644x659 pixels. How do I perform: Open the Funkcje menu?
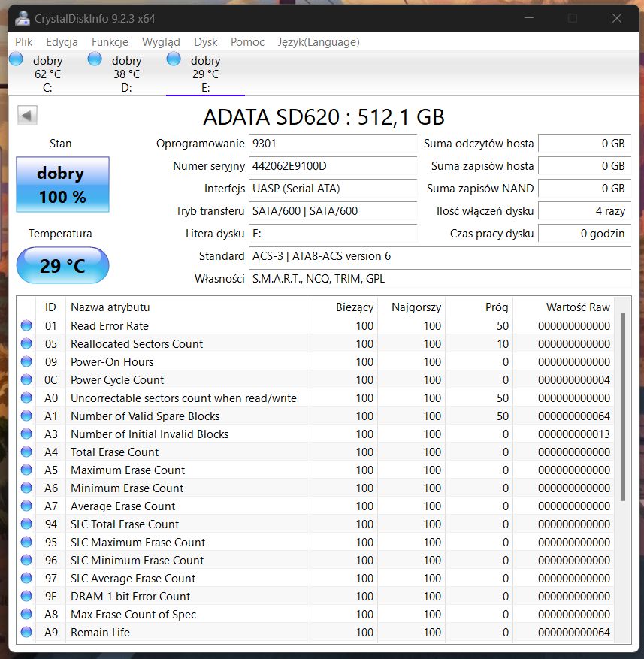click(110, 42)
